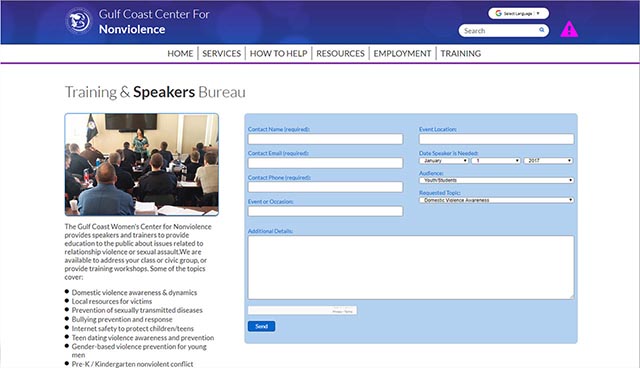Click the 'Date Speaker is Needed' label
640x368 pixels.
tap(449, 153)
